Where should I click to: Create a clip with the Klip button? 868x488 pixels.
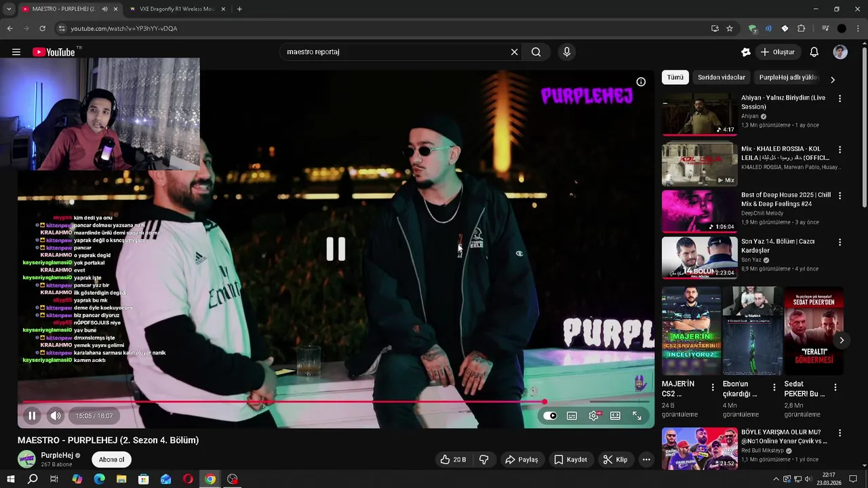pyautogui.click(x=615, y=460)
